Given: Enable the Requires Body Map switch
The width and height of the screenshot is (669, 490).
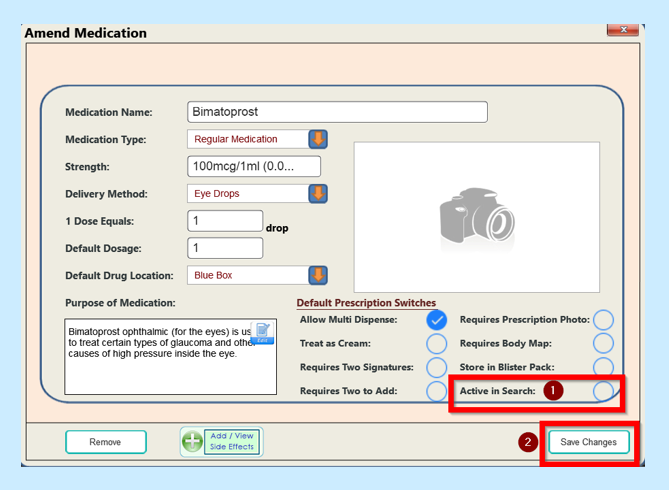Looking at the screenshot, I should pyautogui.click(x=603, y=344).
